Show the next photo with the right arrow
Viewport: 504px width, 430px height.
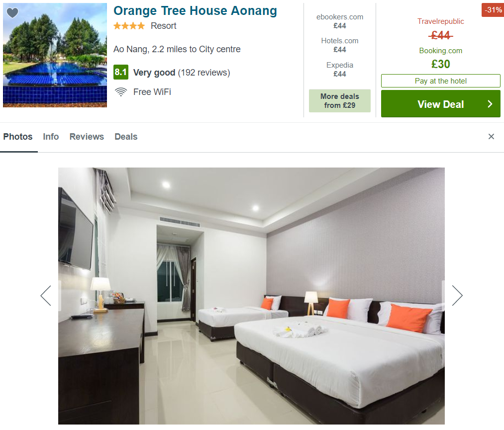(457, 295)
